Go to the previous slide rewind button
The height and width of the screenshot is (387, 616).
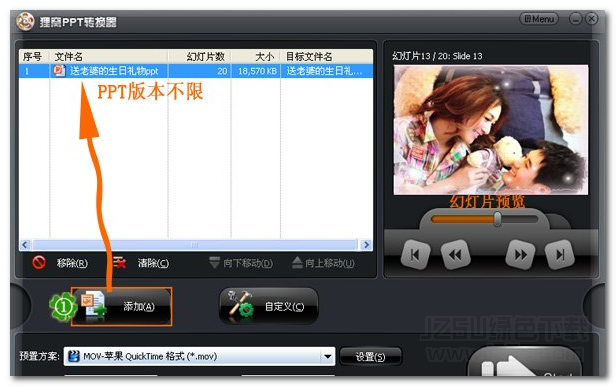[x=455, y=255]
